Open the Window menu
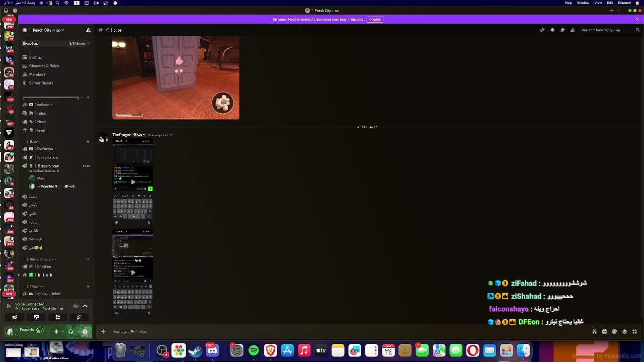Image resolution: width=644 pixels, height=362 pixels. point(583,3)
